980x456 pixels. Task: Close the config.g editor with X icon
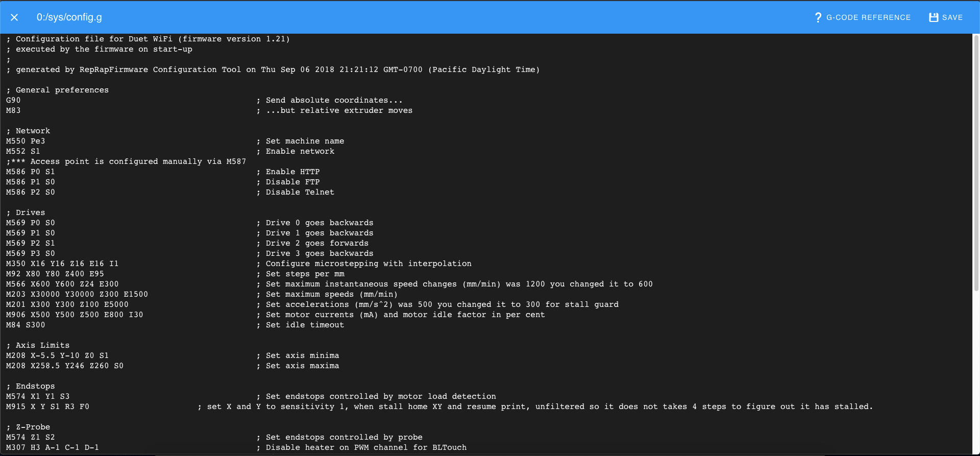pos(14,17)
